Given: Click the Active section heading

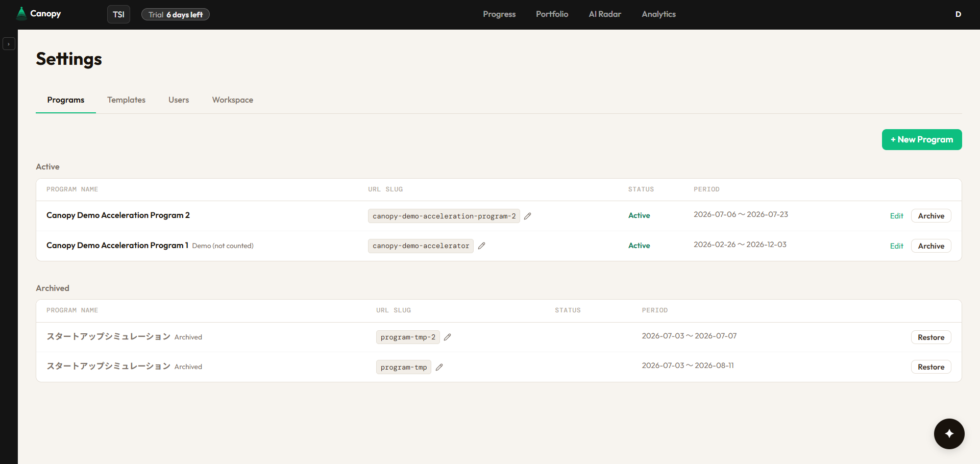Looking at the screenshot, I should (47, 167).
